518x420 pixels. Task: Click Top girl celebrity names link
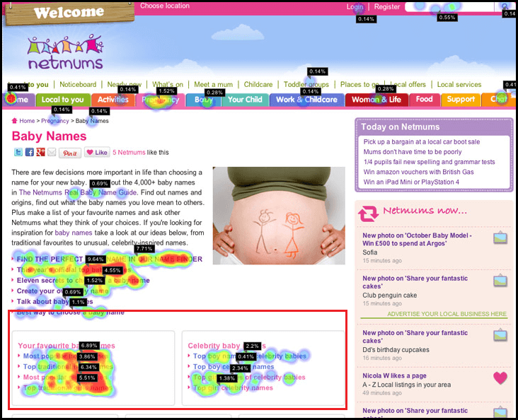233,387
